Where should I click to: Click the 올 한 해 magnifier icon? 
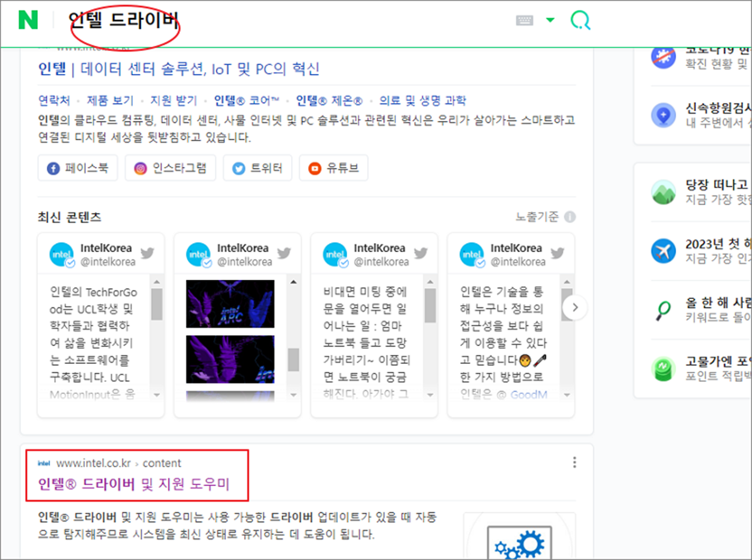point(664,310)
